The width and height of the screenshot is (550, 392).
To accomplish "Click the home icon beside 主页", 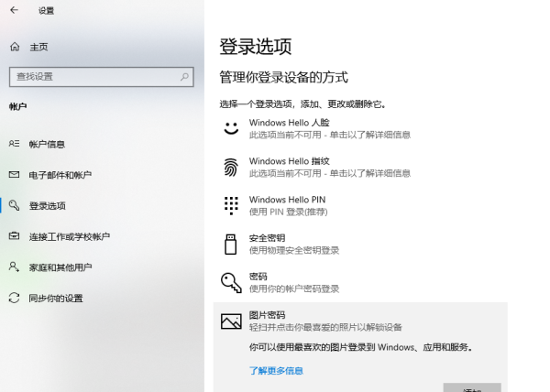I will (x=15, y=47).
